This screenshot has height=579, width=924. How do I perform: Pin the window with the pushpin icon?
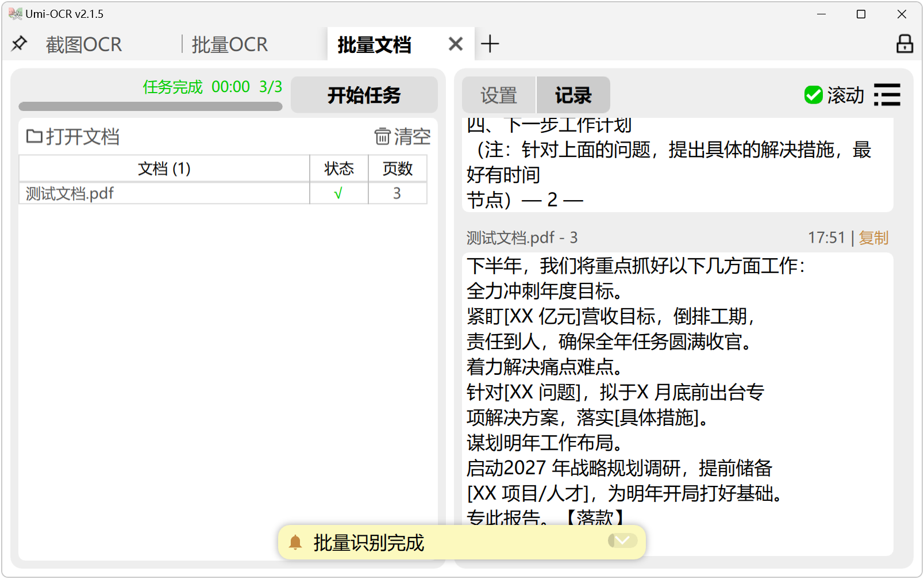[x=19, y=43]
